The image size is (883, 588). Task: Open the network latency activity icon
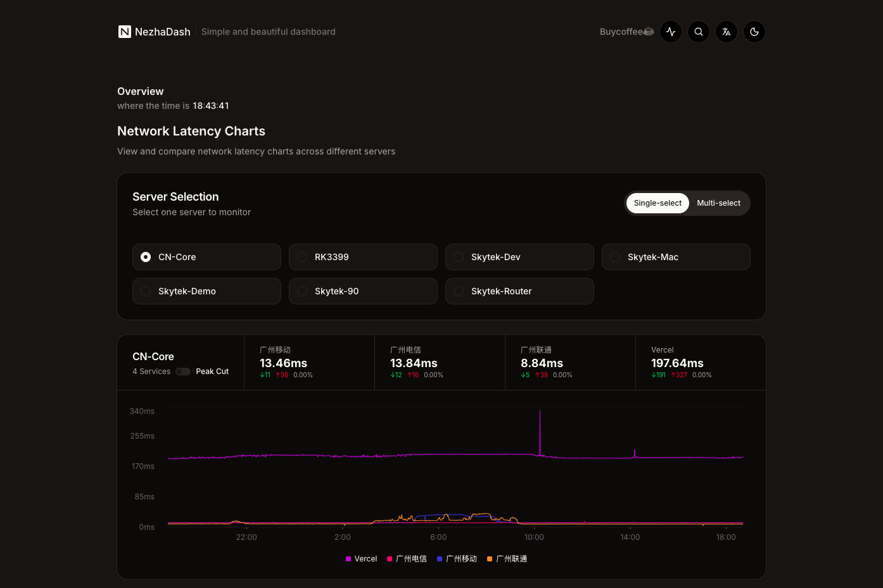[671, 32]
